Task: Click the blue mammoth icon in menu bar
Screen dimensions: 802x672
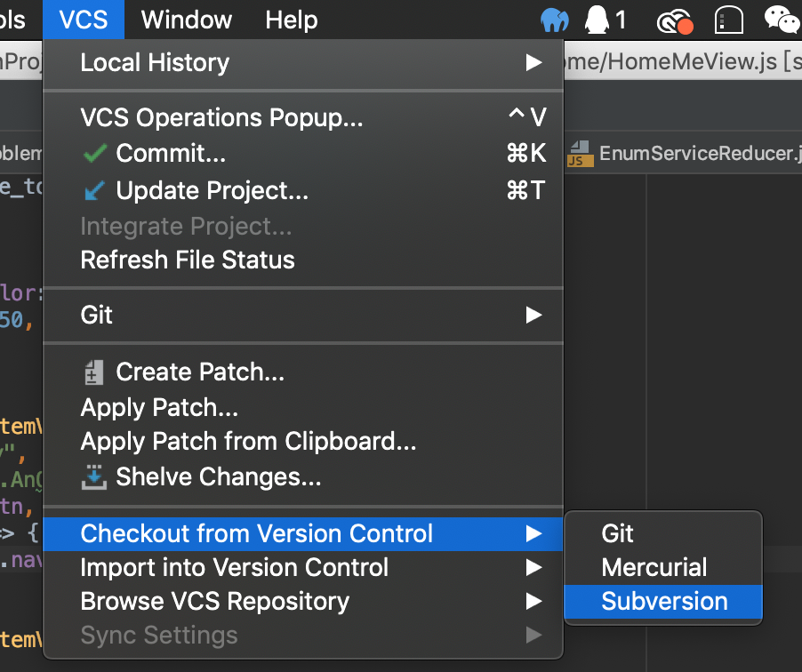Action: (x=553, y=20)
